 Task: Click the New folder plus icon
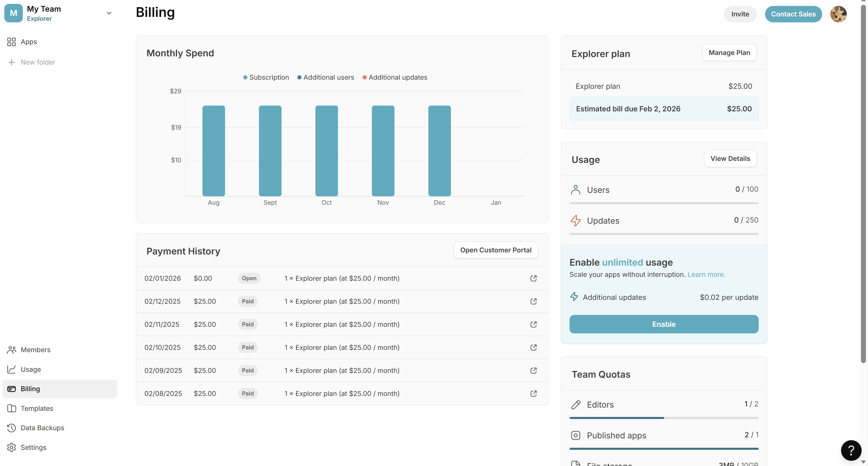tap(11, 62)
